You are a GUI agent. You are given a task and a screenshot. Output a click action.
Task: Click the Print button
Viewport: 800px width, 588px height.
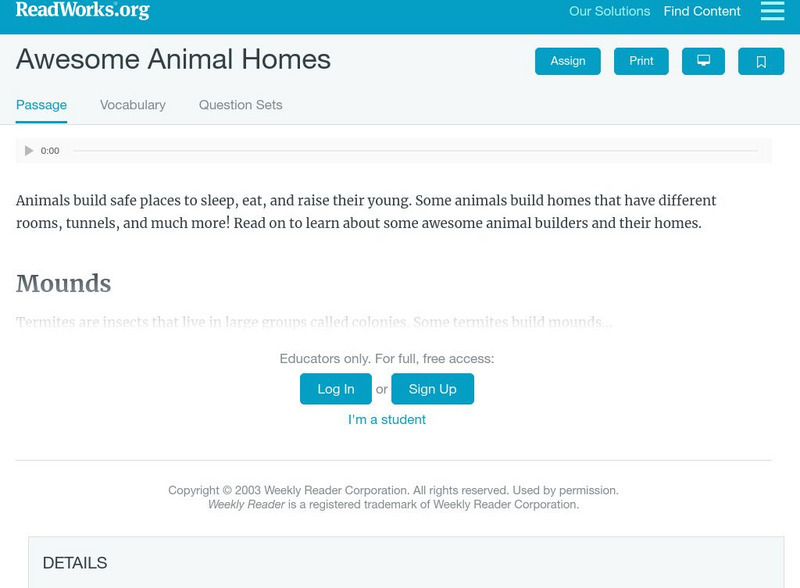641,61
